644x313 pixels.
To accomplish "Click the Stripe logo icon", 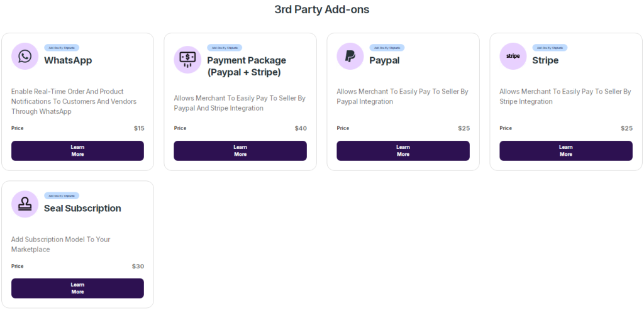I will 513,57.
